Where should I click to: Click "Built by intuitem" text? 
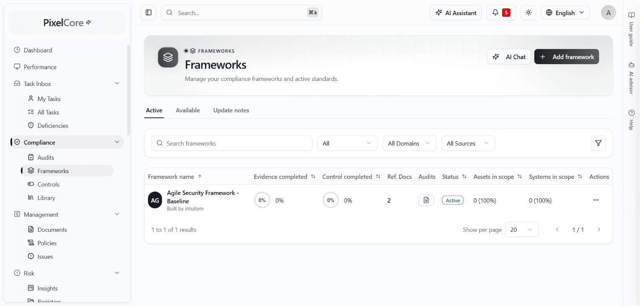click(185, 209)
